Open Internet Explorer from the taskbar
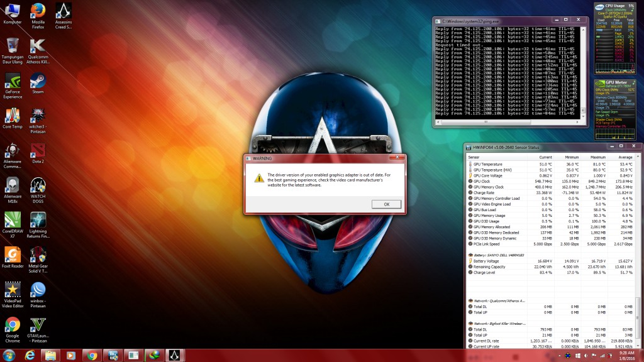 tap(30, 356)
